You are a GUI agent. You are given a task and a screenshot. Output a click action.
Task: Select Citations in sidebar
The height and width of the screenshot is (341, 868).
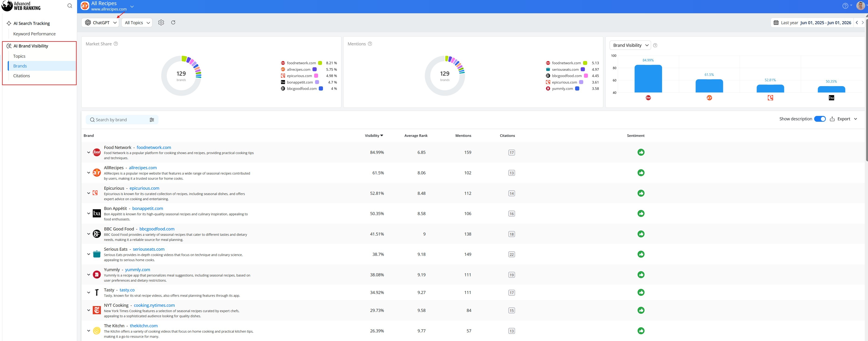tap(22, 76)
